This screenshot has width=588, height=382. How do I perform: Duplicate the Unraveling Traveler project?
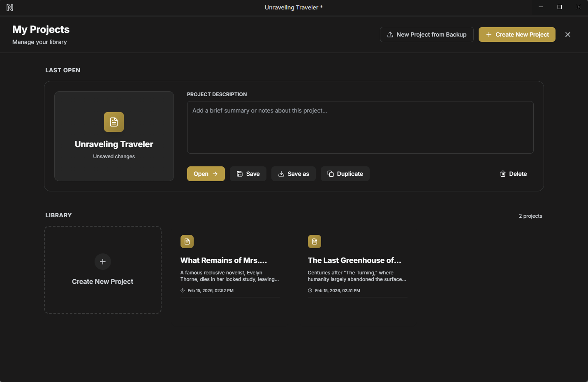pos(345,174)
